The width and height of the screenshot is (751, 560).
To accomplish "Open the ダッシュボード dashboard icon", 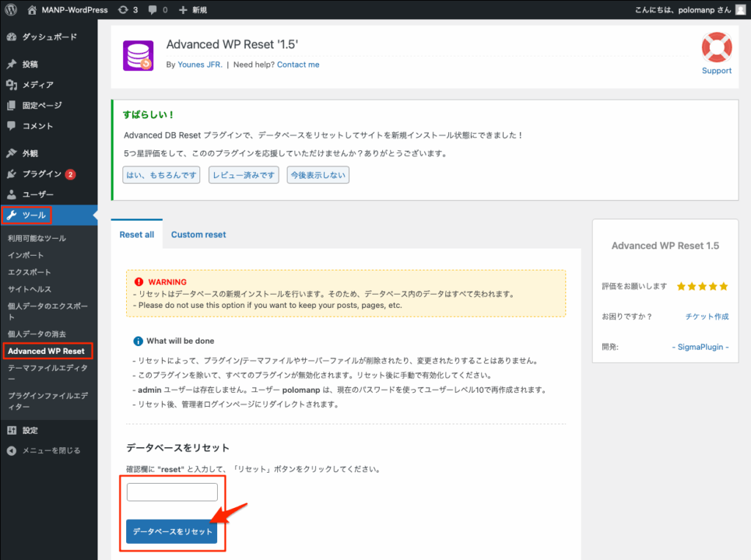I will [x=12, y=37].
